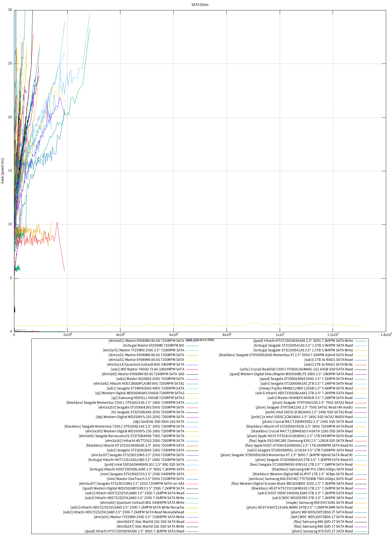The height and width of the screenshot is (538, 392).
Task: Select the Fujitsu MHW2120BH 120GB legend label
Action: 305,388
